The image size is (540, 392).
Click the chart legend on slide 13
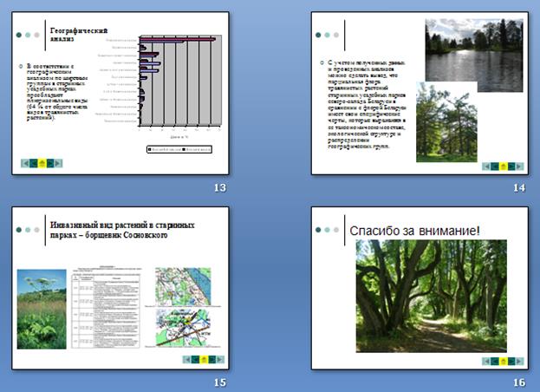click(x=179, y=148)
